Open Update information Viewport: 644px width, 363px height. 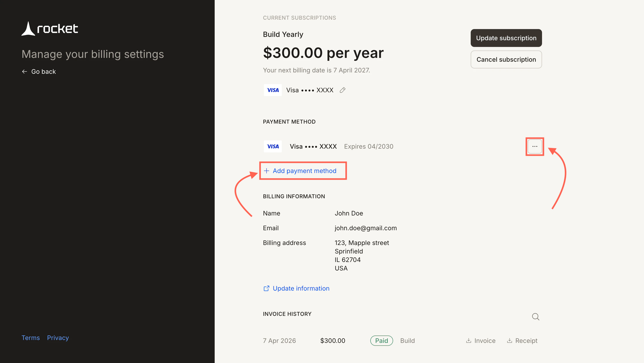[x=301, y=288]
